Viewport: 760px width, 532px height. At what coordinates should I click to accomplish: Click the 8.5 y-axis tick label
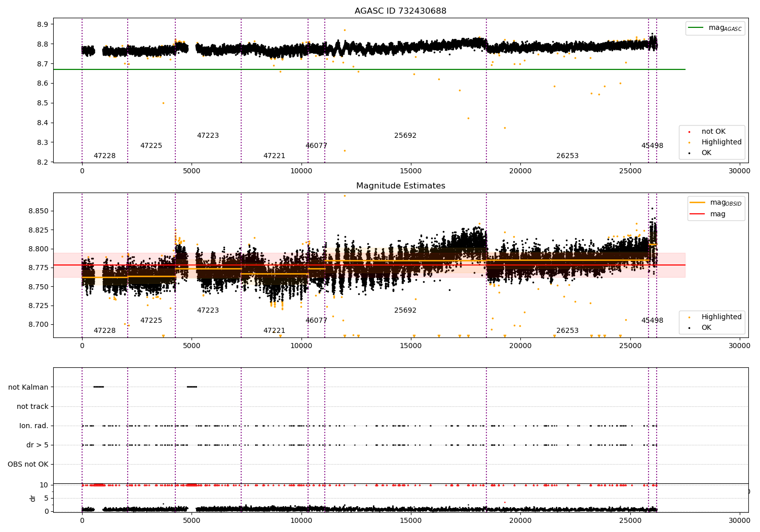pyautogui.click(x=43, y=103)
